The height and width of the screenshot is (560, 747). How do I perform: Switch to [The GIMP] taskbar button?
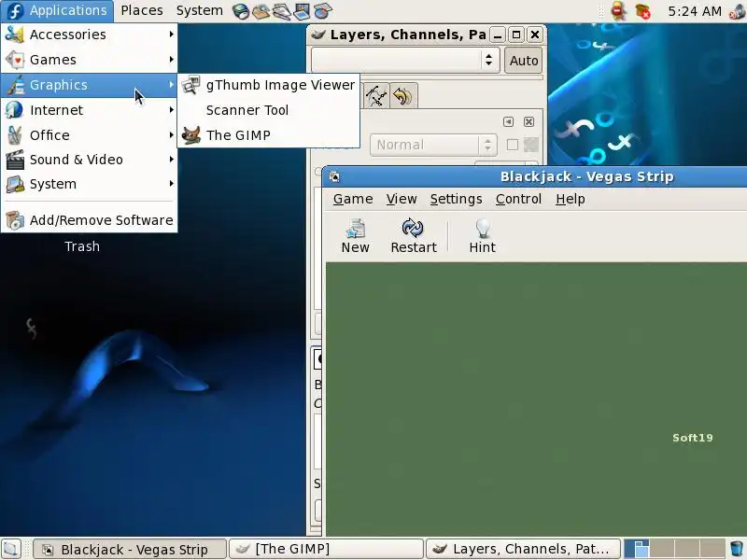tap(326, 550)
